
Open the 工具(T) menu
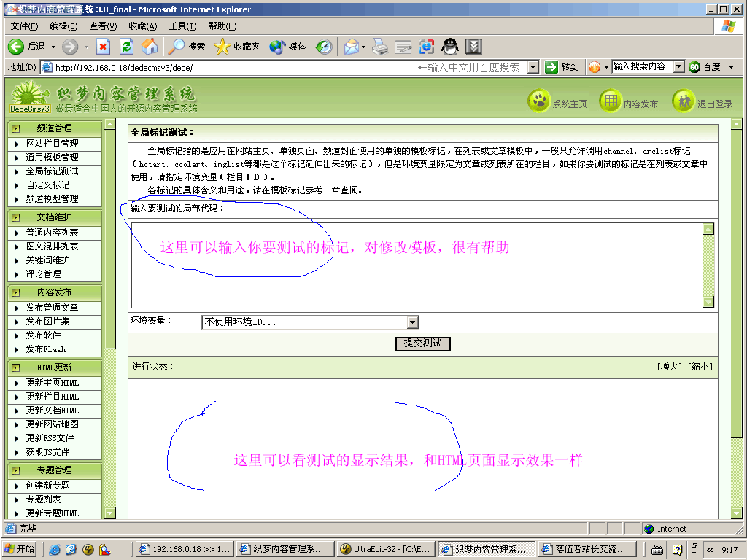click(x=182, y=26)
